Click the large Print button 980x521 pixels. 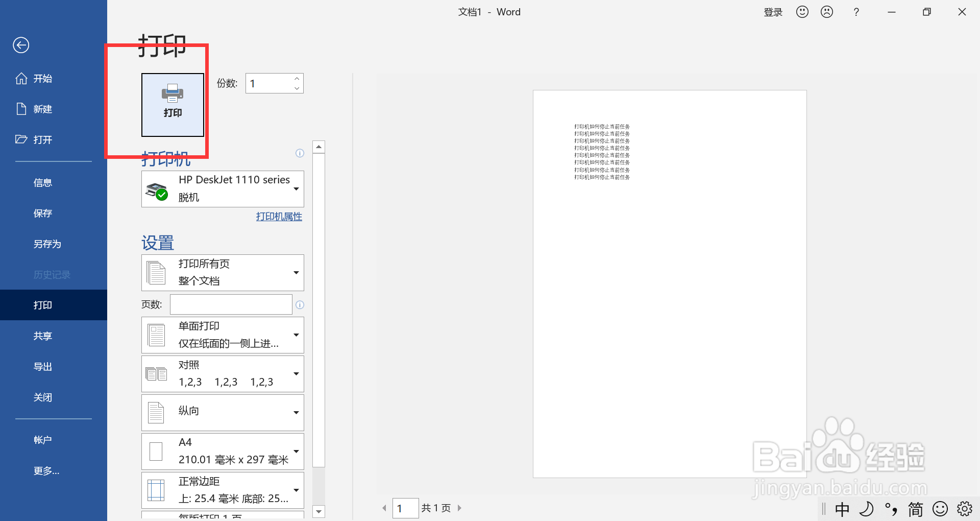click(x=173, y=105)
